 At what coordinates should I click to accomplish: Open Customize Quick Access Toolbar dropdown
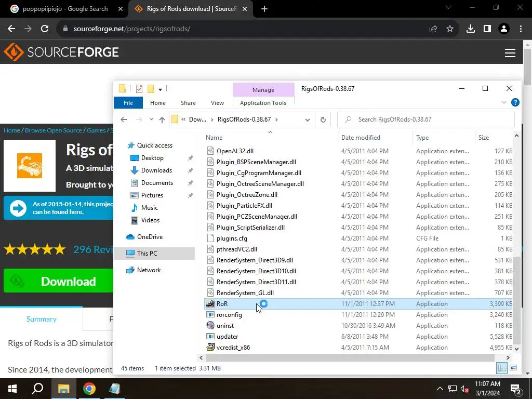click(160, 89)
